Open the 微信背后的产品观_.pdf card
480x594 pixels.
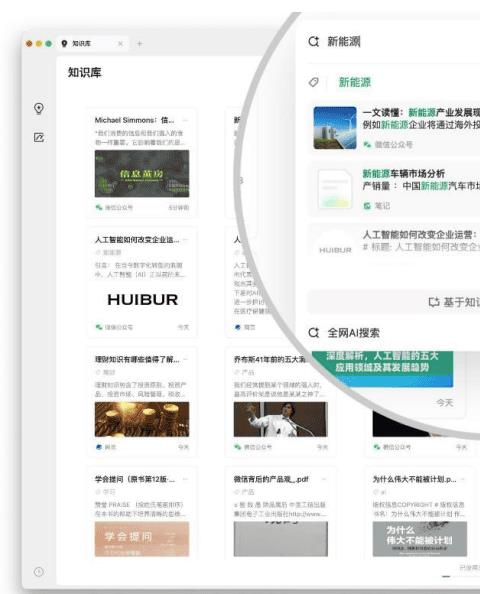(x=271, y=479)
